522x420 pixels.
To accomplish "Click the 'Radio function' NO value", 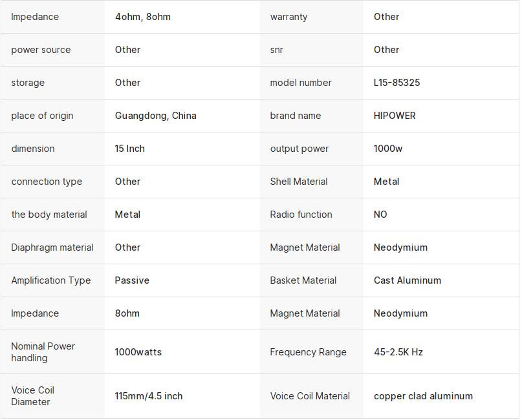I will click(x=380, y=214).
